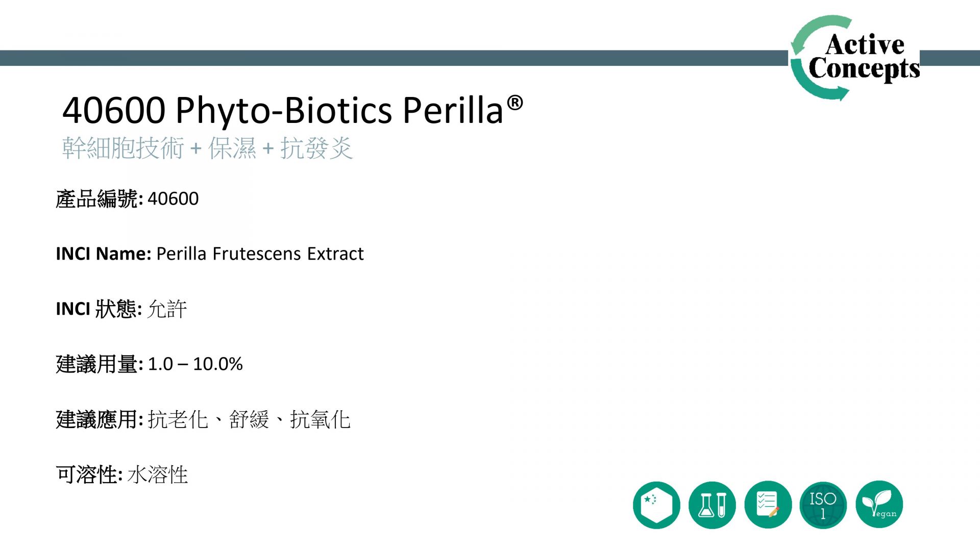Image resolution: width=980 pixels, height=551 pixels.
Task: Click the INCI 狀態 value 允許
Action: pyautogui.click(x=167, y=309)
